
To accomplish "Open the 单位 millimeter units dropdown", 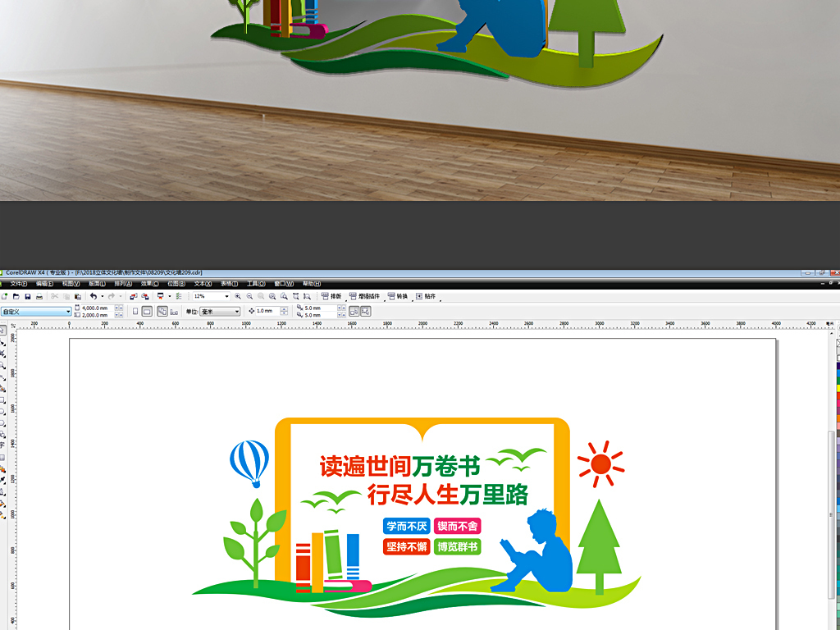I will [x=237, y=313].
